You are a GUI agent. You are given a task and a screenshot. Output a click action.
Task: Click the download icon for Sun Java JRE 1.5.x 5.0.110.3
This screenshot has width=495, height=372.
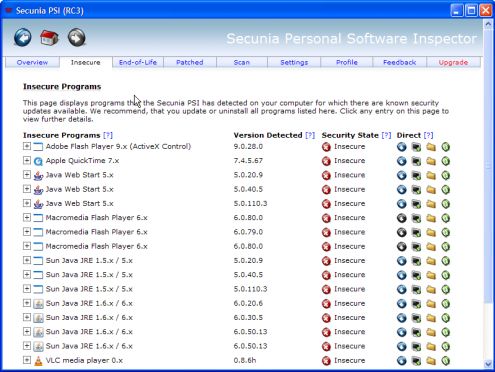pyautogui.click(x=402, y=290)
